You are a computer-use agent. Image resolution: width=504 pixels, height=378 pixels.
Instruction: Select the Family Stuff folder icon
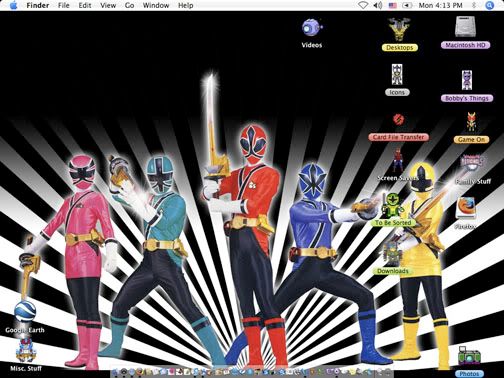click(x=473, y=163)
